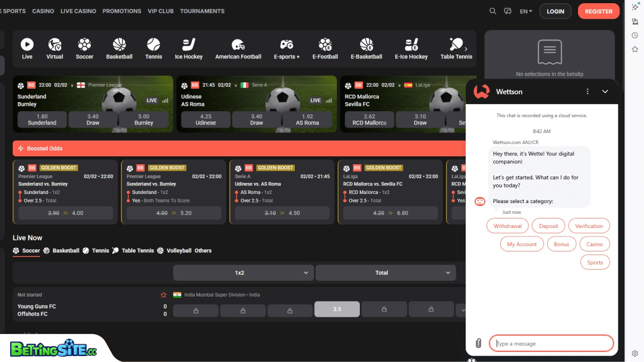Viewport: 644px width, 362px height.
Task: Select the Withdrawal chat category
Action: point(507,226)
